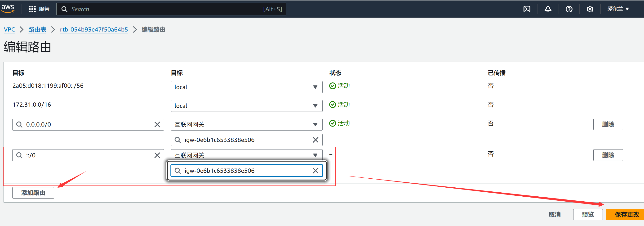Click 预览 to preview changes

pyautogui.click(x=588, y=214)
